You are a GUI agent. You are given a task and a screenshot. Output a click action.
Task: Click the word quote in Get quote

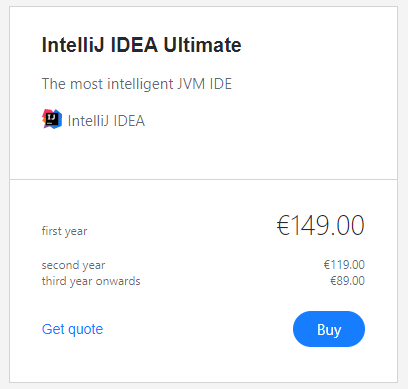[85, 330]
